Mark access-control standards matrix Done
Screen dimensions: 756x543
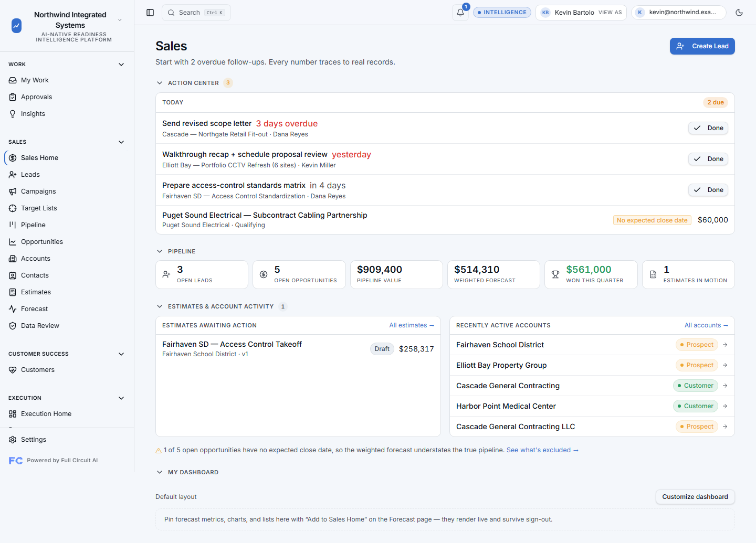708,190
